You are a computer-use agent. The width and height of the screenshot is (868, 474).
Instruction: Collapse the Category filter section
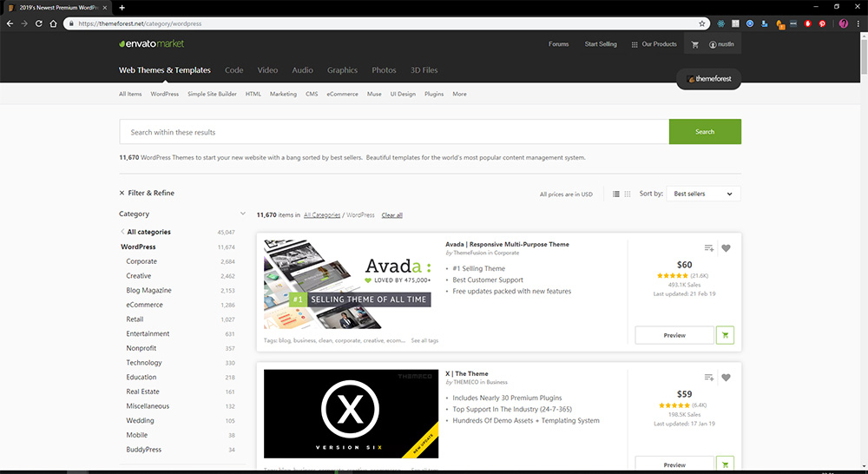(242, 214)
